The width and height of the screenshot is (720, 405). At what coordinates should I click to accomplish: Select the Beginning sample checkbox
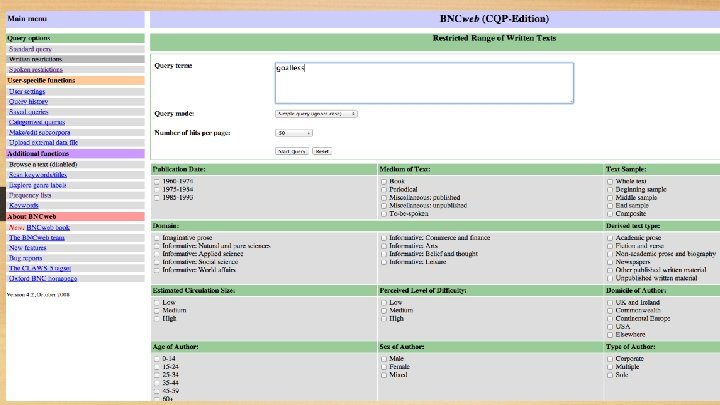point(610,190)
